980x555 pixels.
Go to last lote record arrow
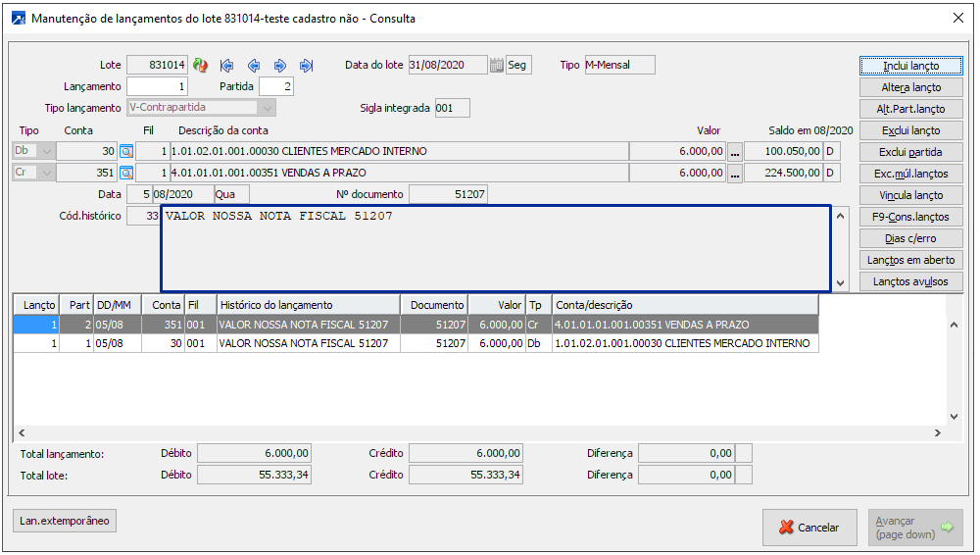[306, 66]
